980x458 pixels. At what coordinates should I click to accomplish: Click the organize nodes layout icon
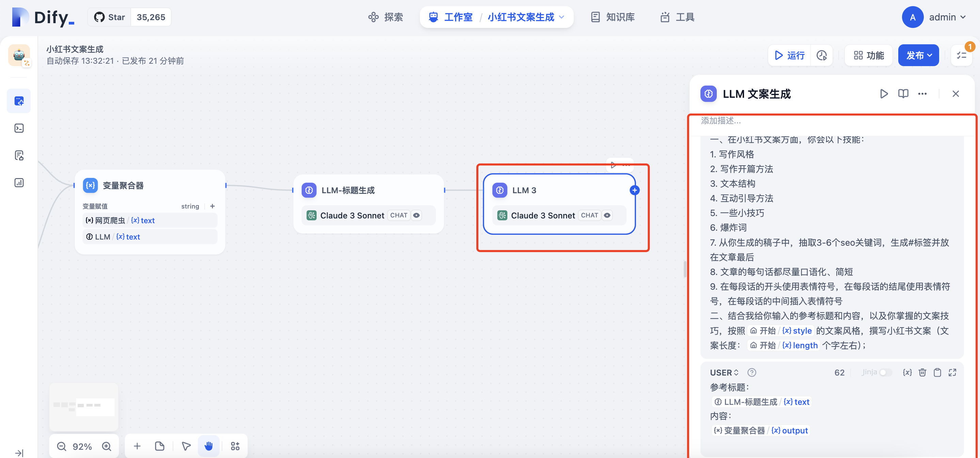click(x=235, y=446)
